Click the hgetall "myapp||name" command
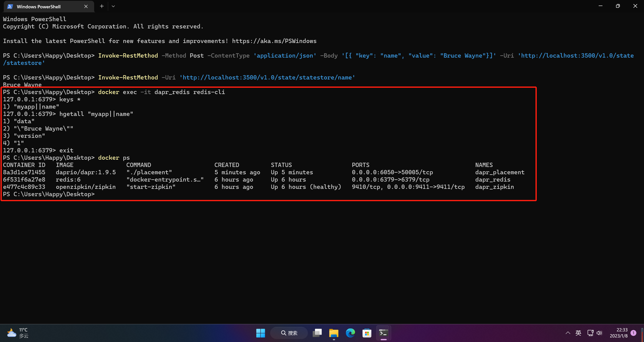 point(96,114)
